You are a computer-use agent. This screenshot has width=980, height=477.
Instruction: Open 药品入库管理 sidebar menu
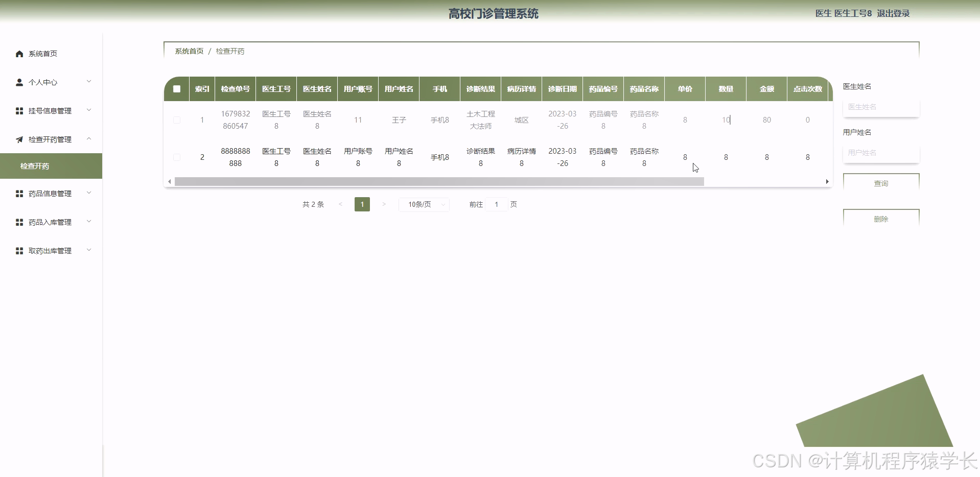(51, 222)
